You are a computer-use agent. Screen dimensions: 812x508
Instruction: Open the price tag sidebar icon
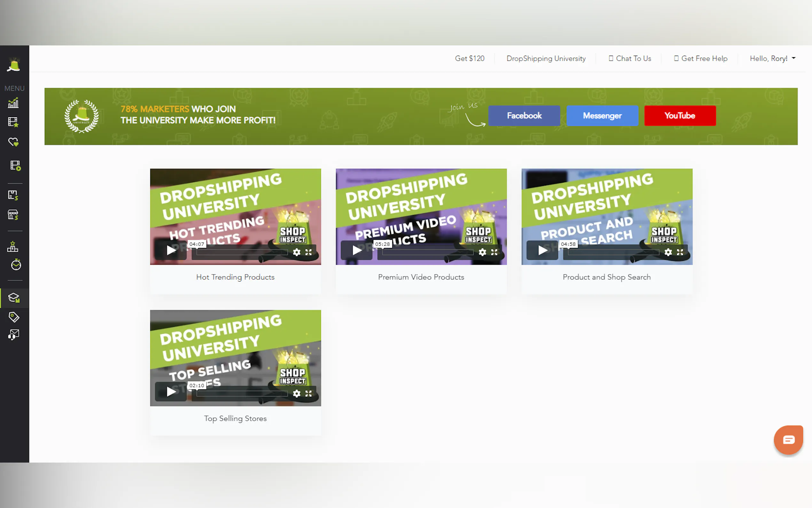pos(14,317)
